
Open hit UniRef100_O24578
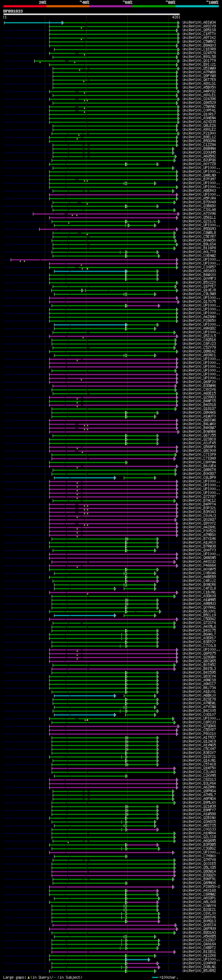pyautogui.click(x=199, y=53)
